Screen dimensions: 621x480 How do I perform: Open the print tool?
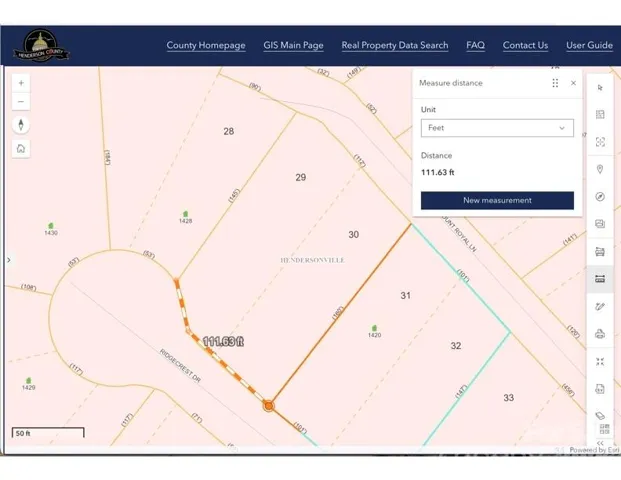[600, 334]
